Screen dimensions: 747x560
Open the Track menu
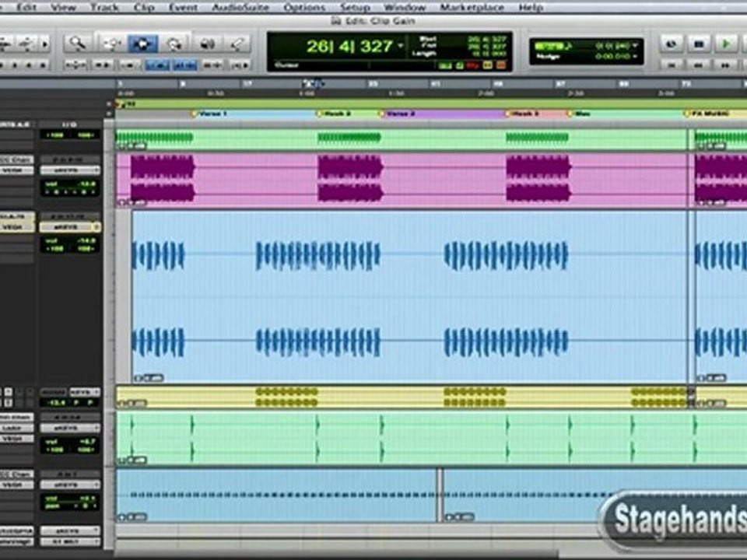coord(104,7)
